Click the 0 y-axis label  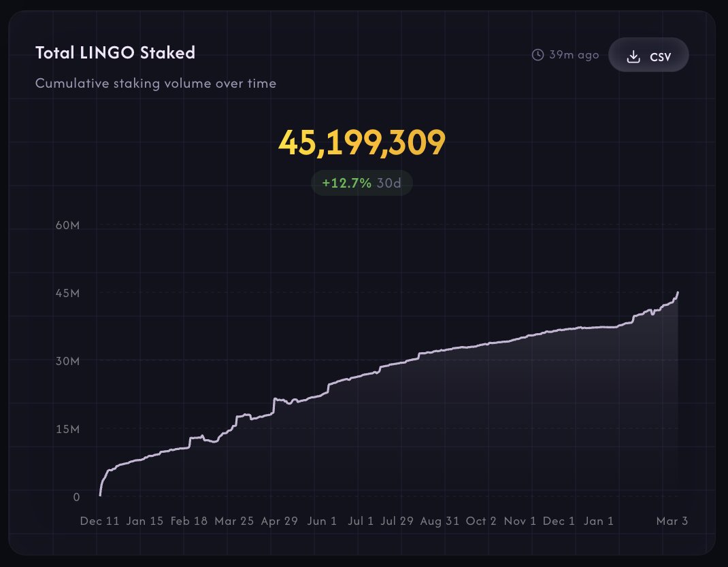point(77,497)
